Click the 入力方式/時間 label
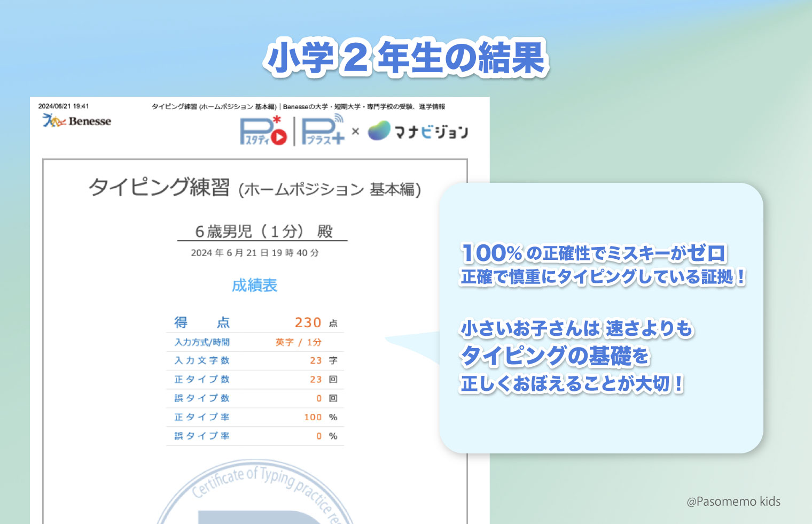Viewport: 812px width, 524px height. point(202,342)
